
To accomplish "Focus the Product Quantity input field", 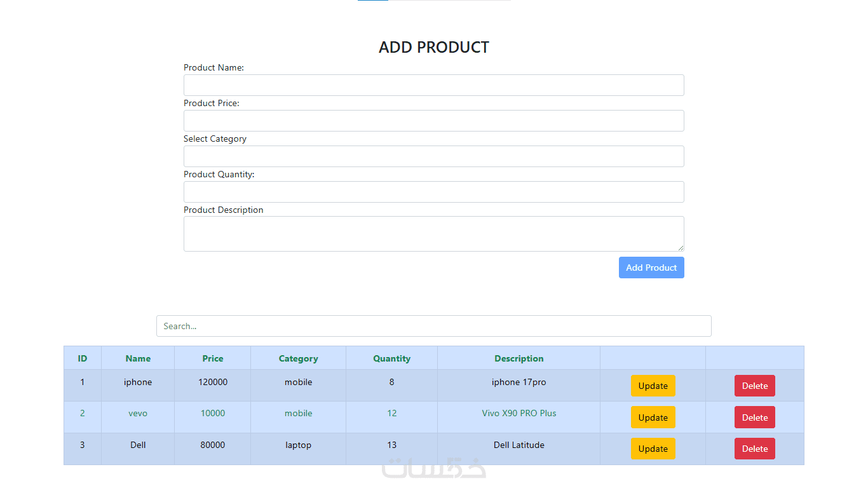I will point(433,192).
